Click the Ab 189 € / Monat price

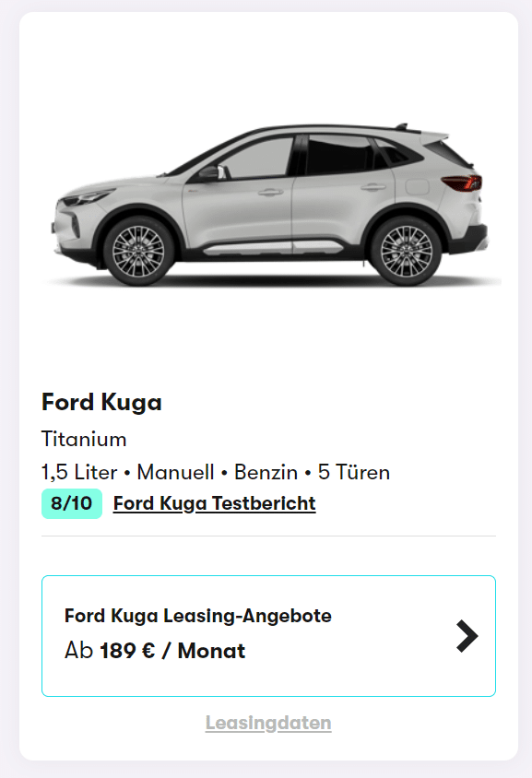coord(155,651)
